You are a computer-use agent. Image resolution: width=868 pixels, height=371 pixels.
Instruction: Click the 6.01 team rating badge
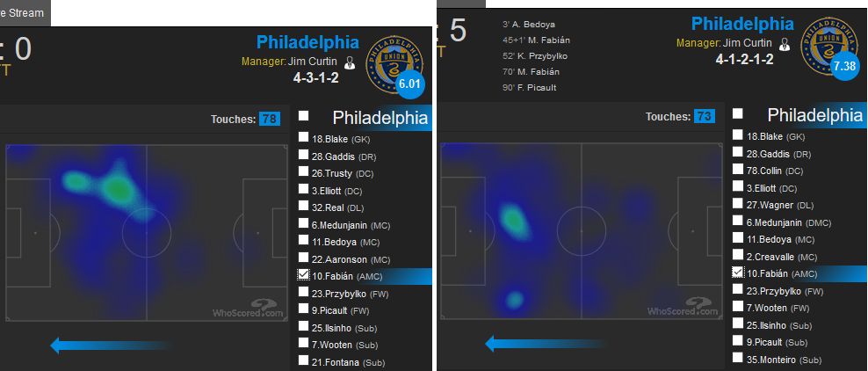pyautogui.click(x=410, y=84)
